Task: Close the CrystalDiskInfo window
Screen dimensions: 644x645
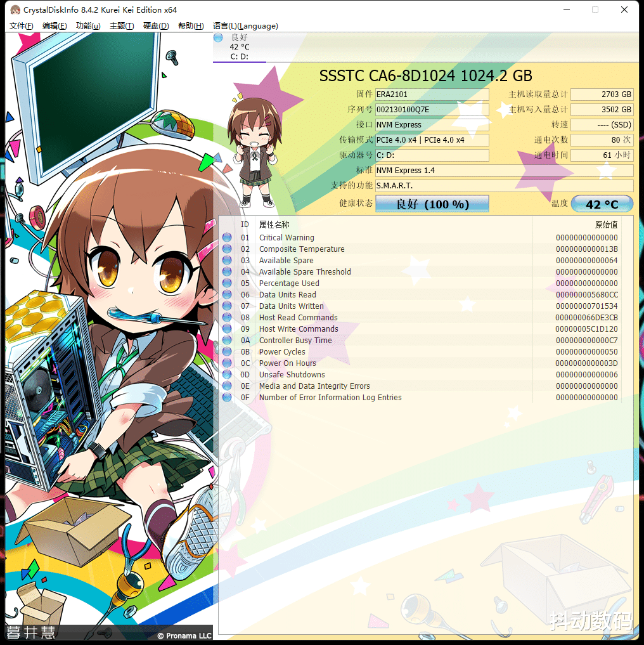Action: click(x=624, y=10)
